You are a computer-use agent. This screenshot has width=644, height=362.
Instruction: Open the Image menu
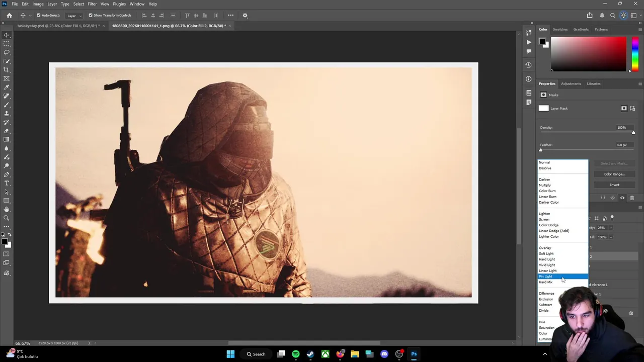click(x=38, y=4)
